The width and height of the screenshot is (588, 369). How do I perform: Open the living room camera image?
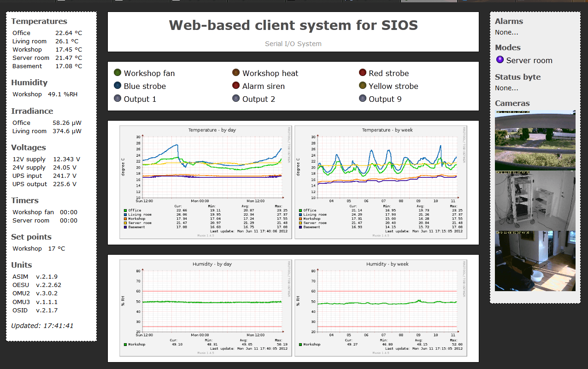535,261
